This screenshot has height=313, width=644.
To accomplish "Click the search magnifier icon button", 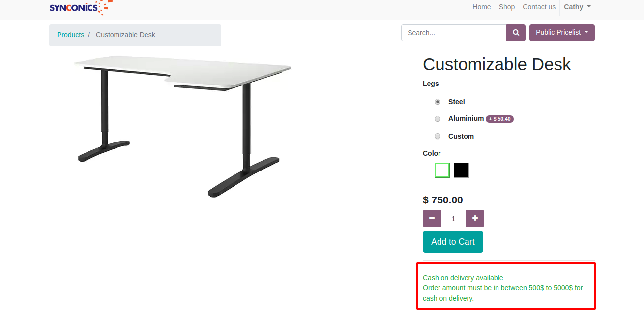I will [x=516, y=33].
